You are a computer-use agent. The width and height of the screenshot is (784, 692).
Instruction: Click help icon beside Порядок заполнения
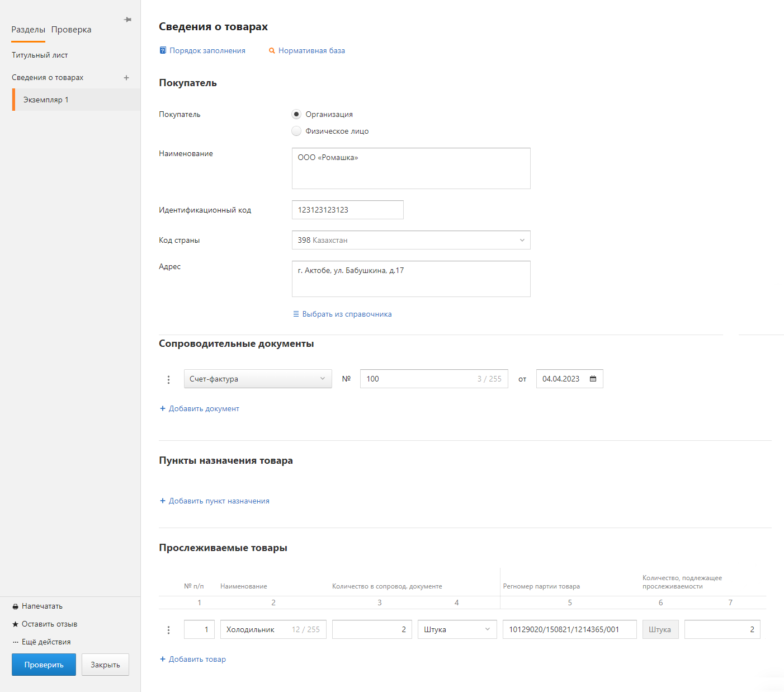click(x=163, y=50)
